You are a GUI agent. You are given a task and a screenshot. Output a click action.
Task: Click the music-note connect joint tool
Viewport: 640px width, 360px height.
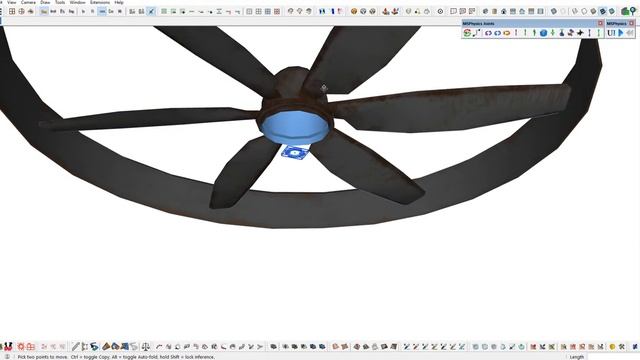(477, 33)
